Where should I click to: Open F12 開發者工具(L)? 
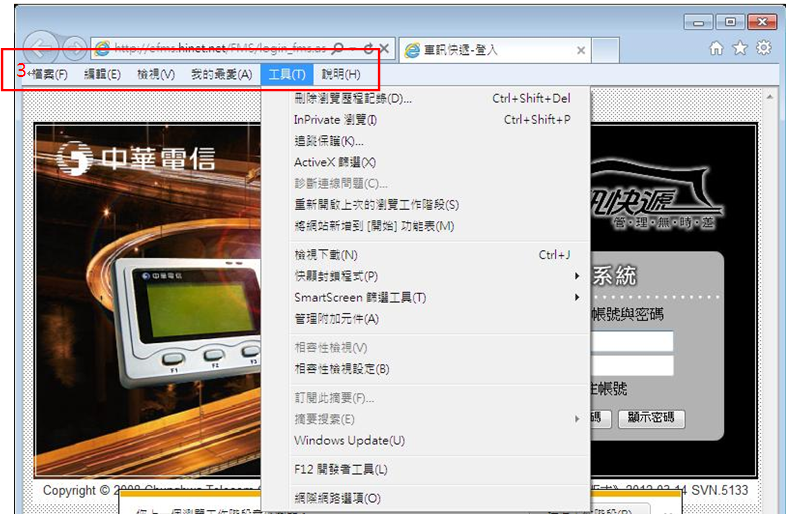tap(426, 469)
